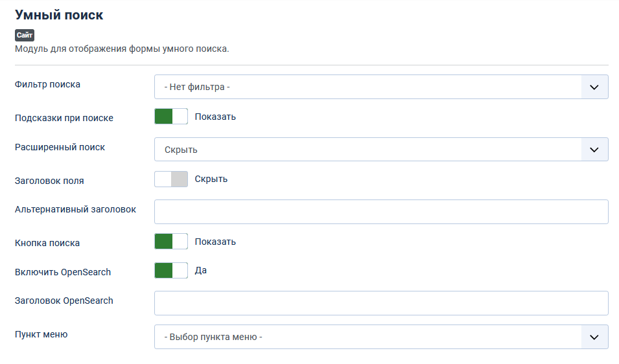Focus the Альтернативный заголовок text field
This screenshot has height=364, width=619.
[x=381, y=212]
